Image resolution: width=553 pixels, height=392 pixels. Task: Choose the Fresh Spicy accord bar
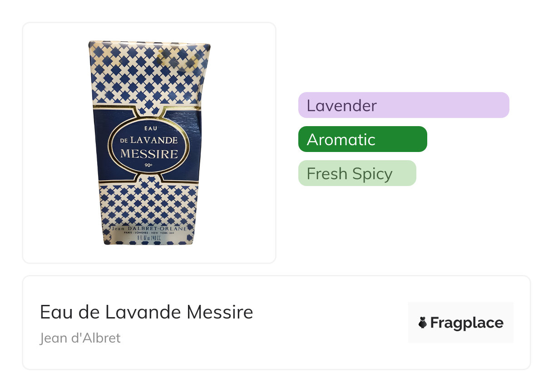[357, 173]
